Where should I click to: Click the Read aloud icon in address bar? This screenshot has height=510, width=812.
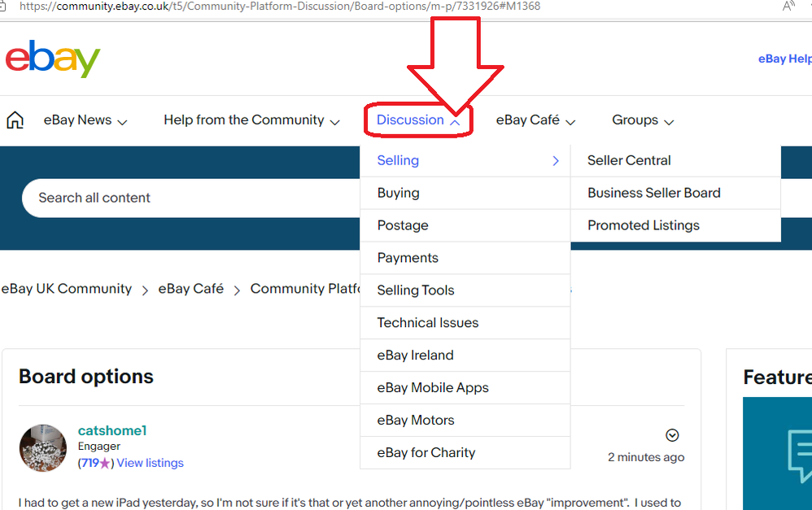click(788, 7)
